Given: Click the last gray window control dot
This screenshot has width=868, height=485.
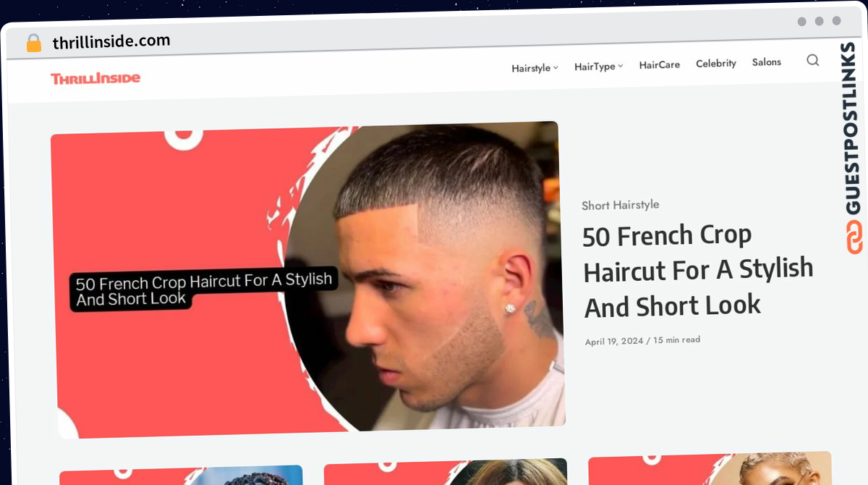Looking at the screenshot, I should click(837, 21).
